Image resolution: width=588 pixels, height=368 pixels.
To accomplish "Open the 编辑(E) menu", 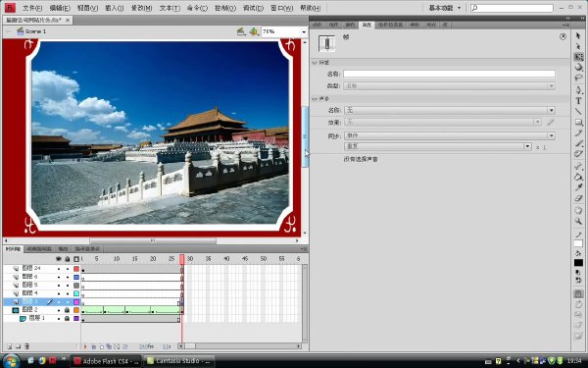I will pos(60,8).
